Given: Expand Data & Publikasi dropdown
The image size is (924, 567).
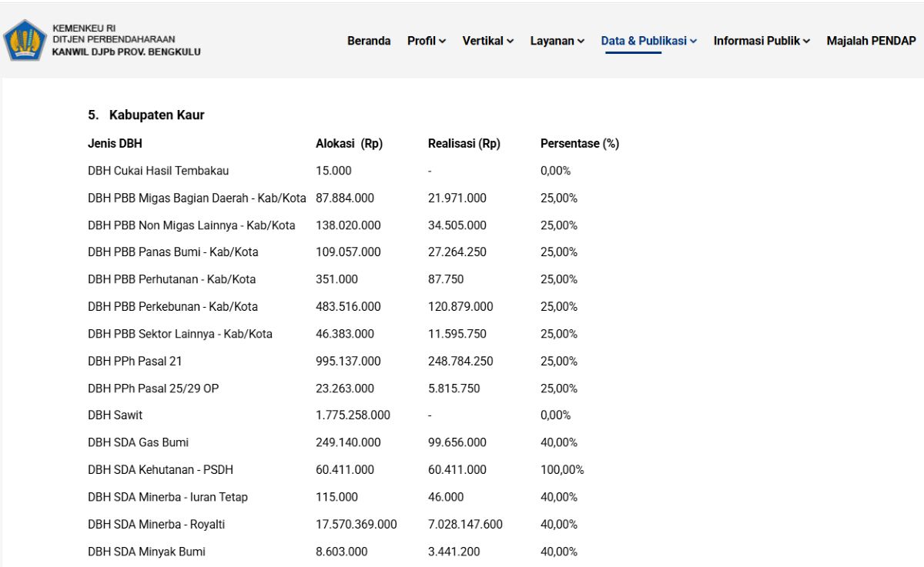Looking at the screenshot, I should point(649,41).
